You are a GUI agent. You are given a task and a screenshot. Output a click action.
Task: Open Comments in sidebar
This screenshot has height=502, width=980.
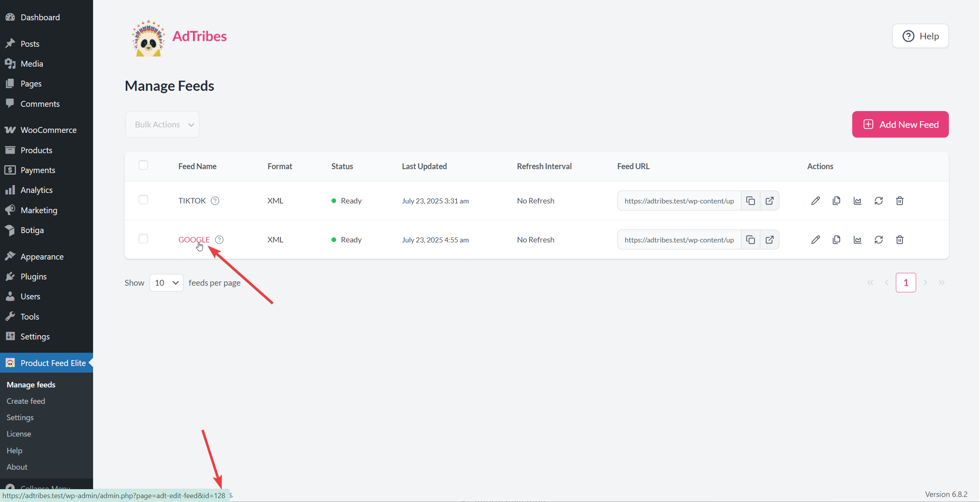pyautogui.click(x=46, y=104)
